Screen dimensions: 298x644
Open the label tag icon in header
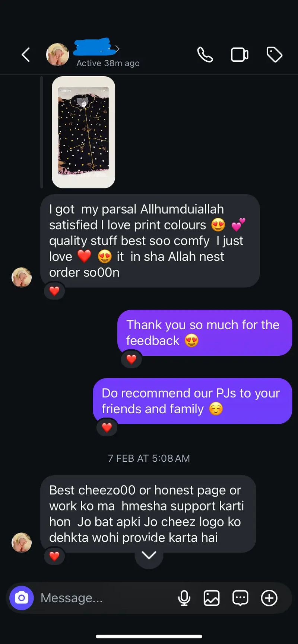point(275,55)
